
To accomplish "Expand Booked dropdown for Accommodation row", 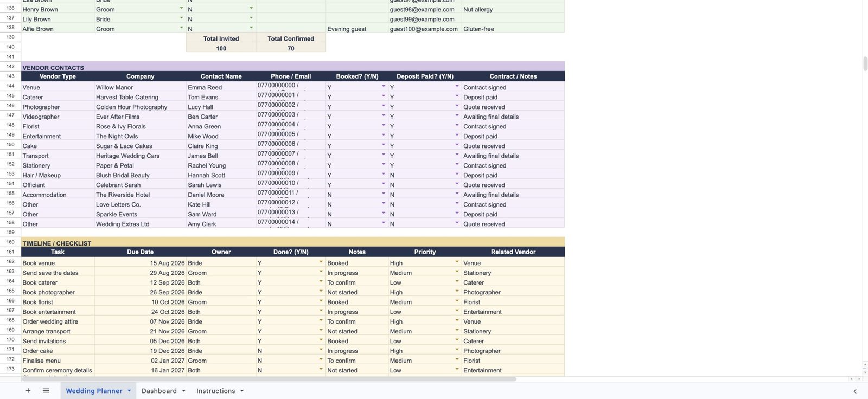I will coord(384,194).
